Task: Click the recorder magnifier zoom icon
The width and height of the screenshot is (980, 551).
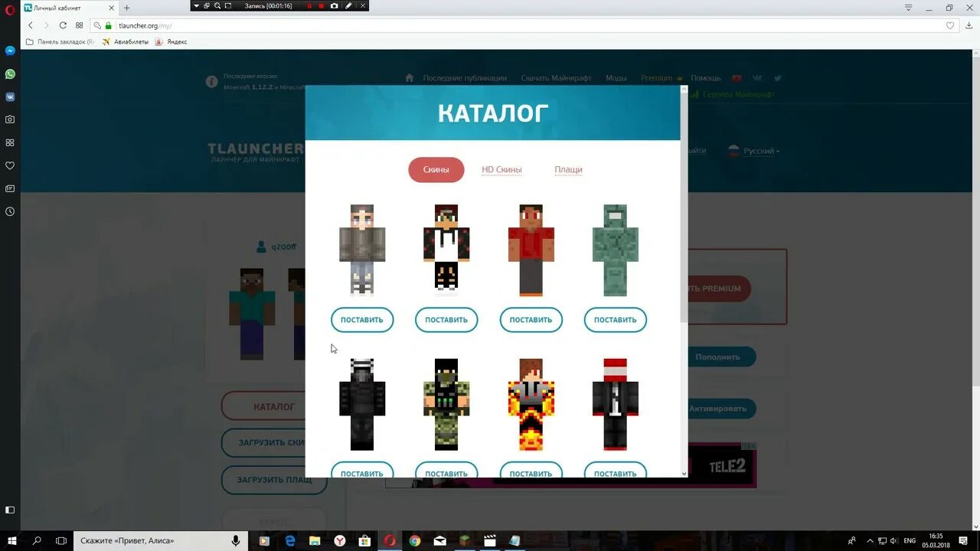Action: [217, 5]
